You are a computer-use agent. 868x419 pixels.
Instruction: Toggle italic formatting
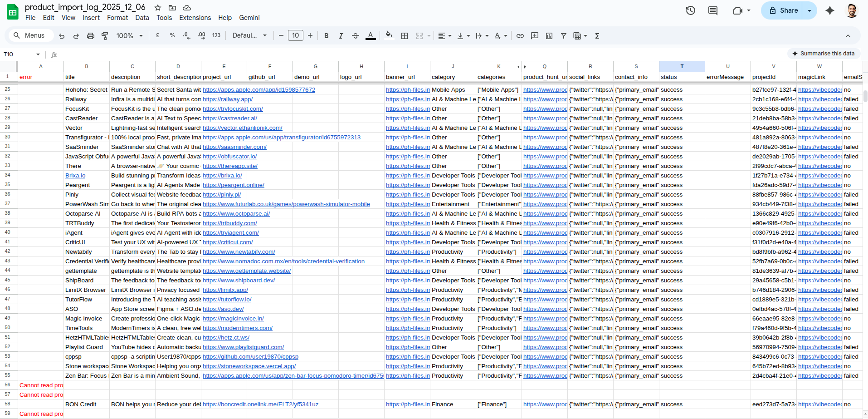(341, 36)
